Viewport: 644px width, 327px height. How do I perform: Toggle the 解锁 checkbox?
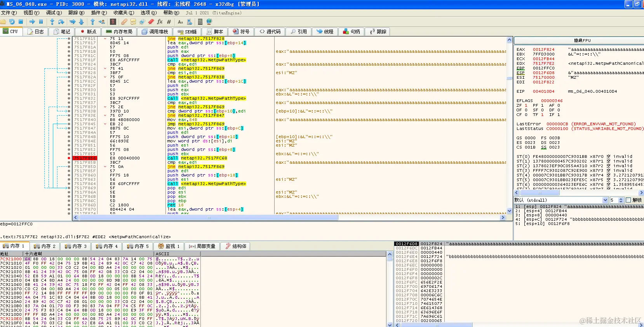coord(628,200)
